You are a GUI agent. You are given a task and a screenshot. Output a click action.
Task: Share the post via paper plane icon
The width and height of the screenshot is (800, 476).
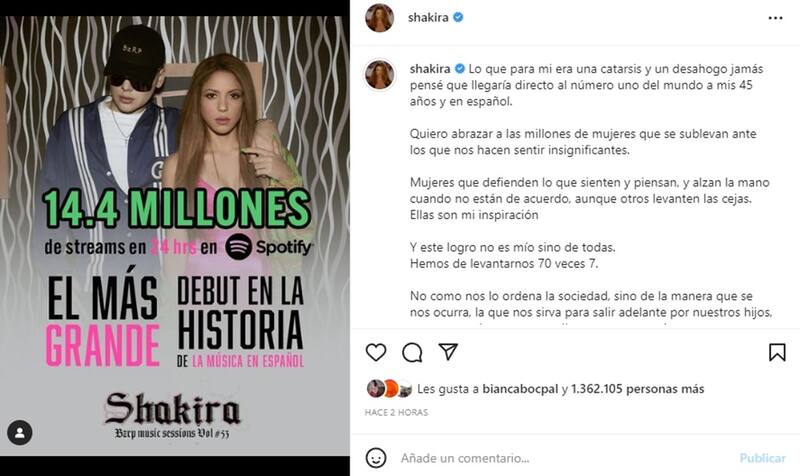coord(448,352)
